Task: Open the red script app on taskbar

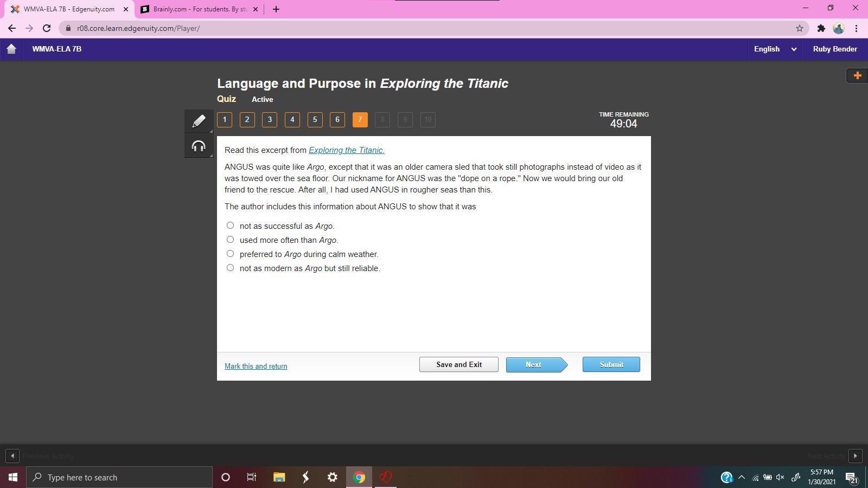Action: pyautogui.click(x=386, y=477)
